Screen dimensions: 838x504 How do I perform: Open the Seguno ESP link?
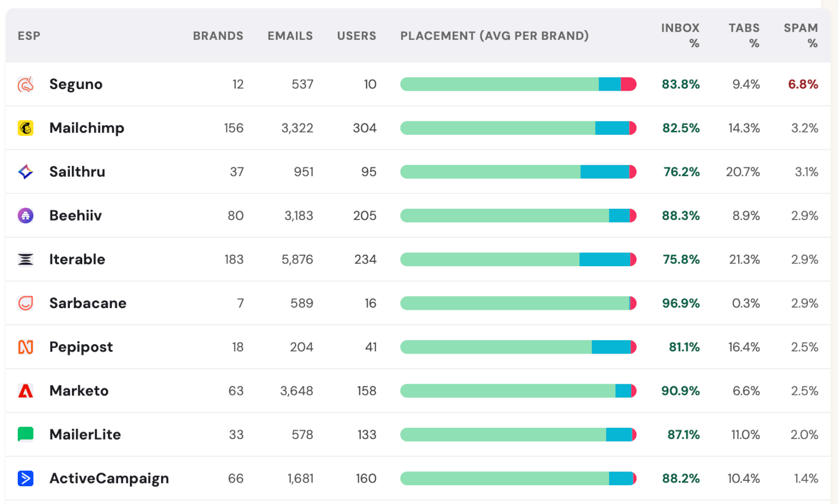coord(76,84)
